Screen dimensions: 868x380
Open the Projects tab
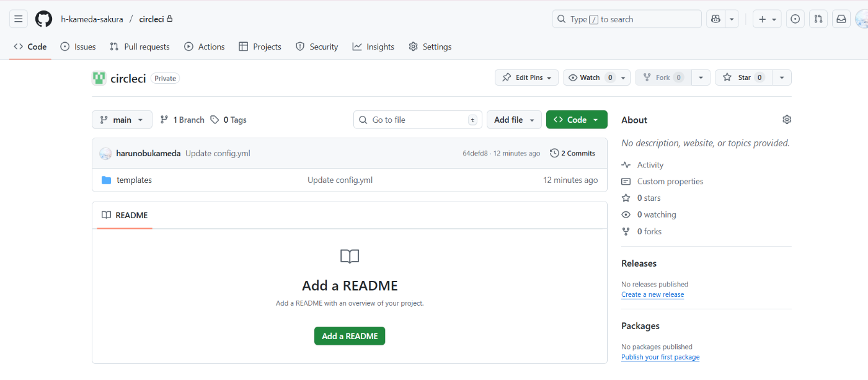pos(260,46)
